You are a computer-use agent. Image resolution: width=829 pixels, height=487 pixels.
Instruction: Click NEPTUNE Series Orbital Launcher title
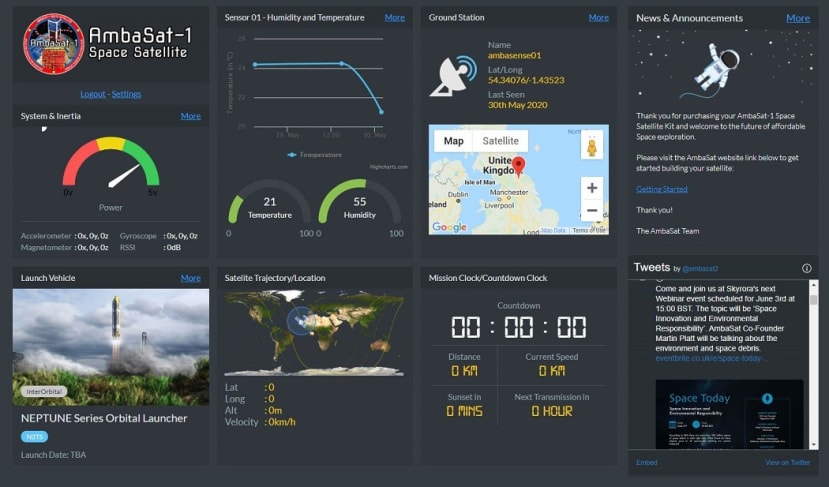(104, 418)
